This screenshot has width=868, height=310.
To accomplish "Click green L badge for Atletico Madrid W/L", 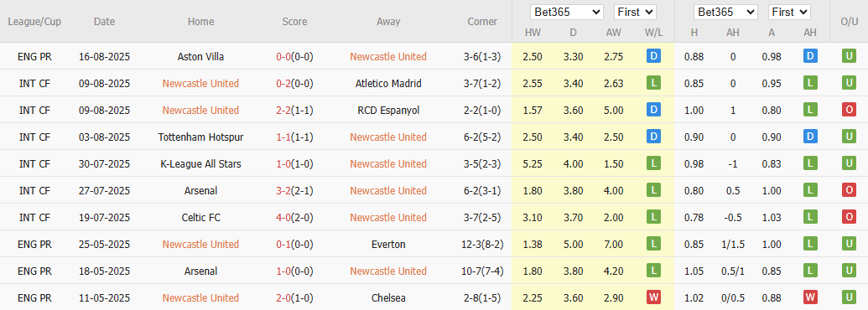I will point(654,84).
